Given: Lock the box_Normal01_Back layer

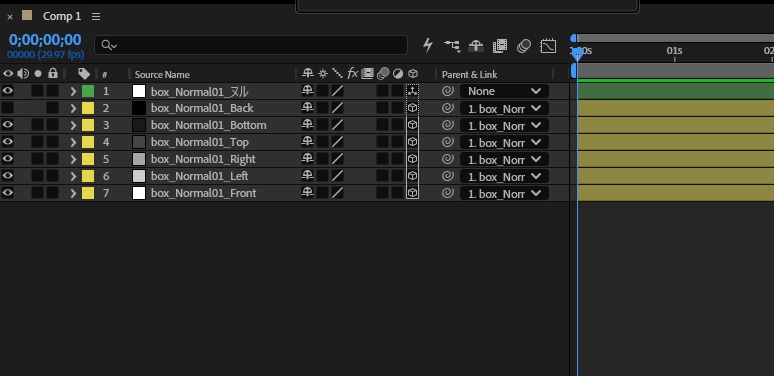Looking at the screenshot, I should tap(52, 108).
